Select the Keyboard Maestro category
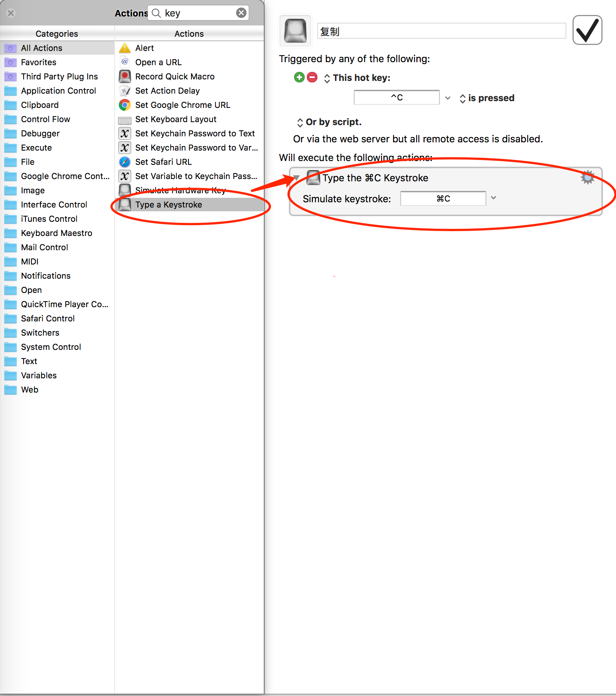Screen dimensions: 616x696 click(57, 233)
